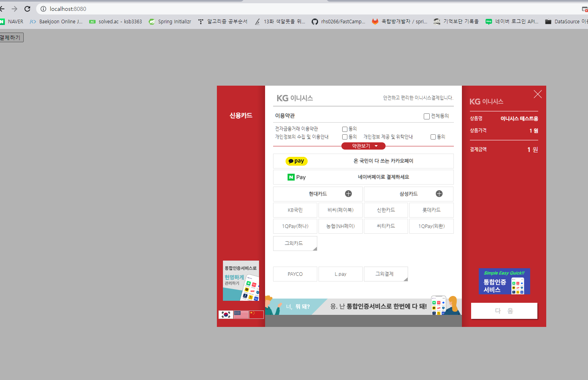Click the plus icon on 삼성카드
588x380 pixels.
(x=439, y=194)
